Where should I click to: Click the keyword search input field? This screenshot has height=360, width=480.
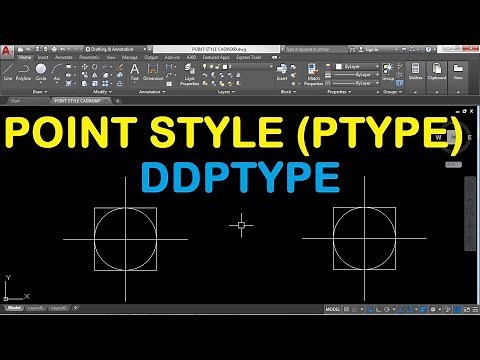point(316,49)
